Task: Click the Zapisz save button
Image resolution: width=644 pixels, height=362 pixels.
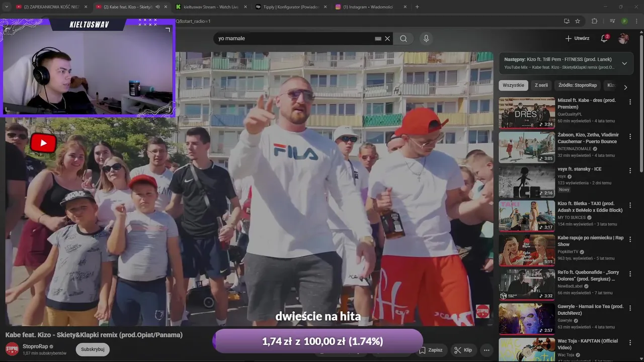Action: (431, 350)
